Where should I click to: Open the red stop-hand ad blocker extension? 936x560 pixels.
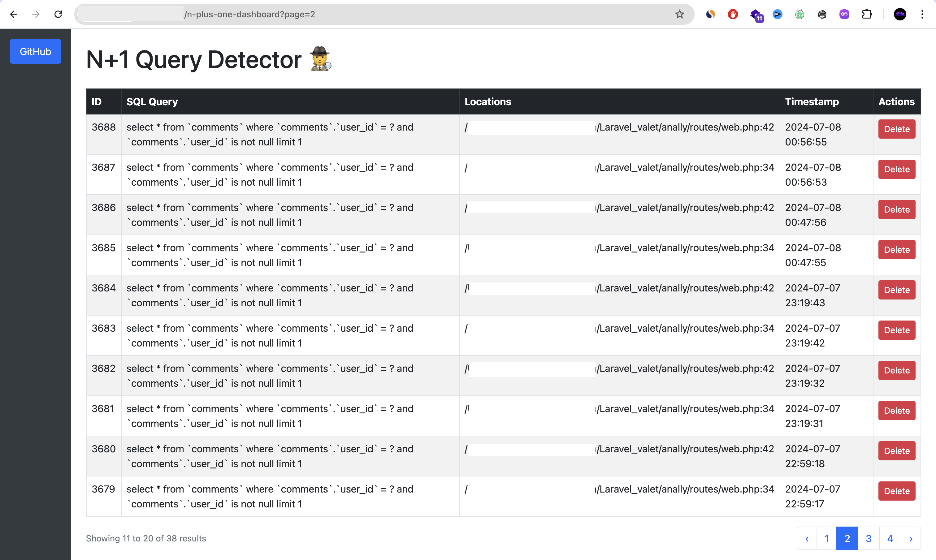[x=733, y=14]
